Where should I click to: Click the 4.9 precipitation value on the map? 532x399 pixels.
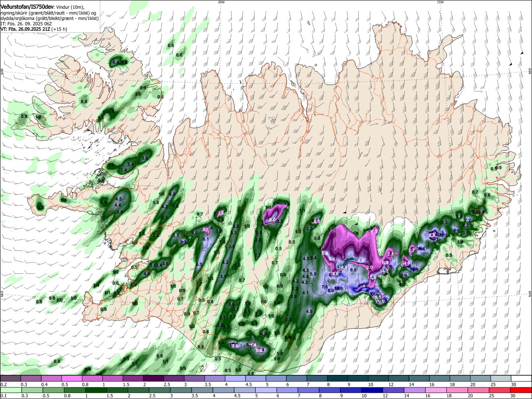(x=309, y=311)
